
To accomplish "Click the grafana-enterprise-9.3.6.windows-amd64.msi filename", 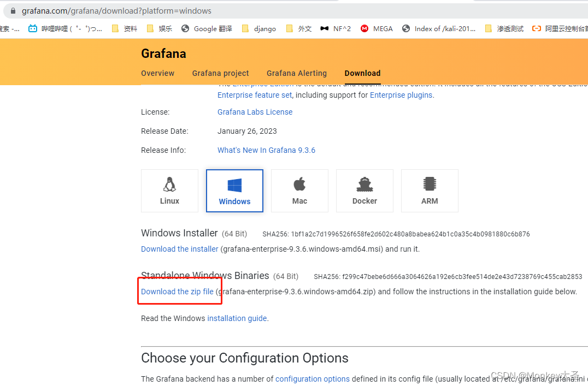I will click(302, 249).
